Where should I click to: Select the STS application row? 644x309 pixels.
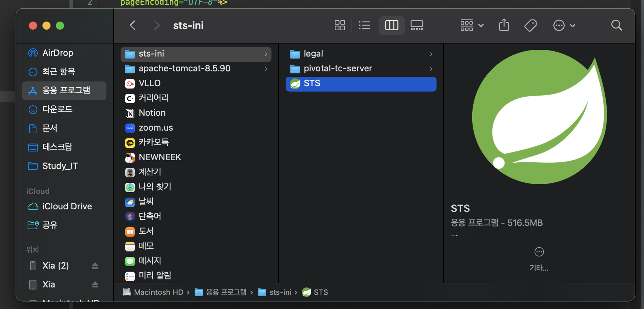click(x=361, y=84)
